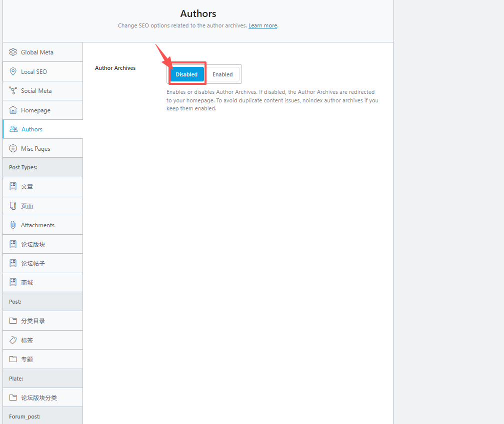Open the 商城 settings tab
Image resolution: width=504 pixels, height=424 pixels.
pos(27,283)
